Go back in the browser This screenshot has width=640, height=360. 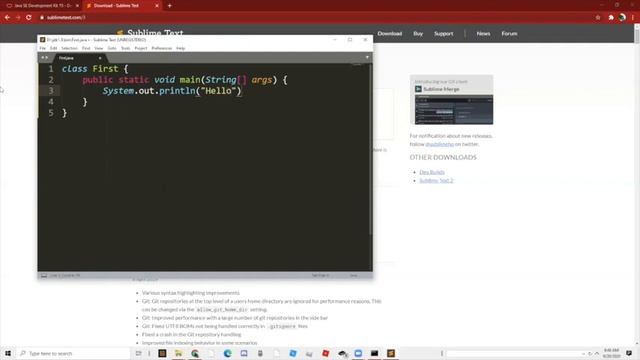[x=7, y=18]
